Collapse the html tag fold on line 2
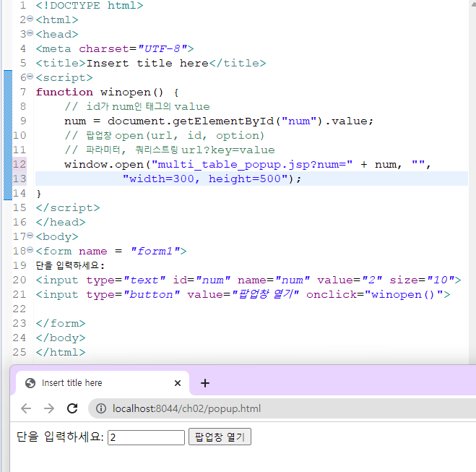Screen dimensions: 476x472 [x=30, y=19]
